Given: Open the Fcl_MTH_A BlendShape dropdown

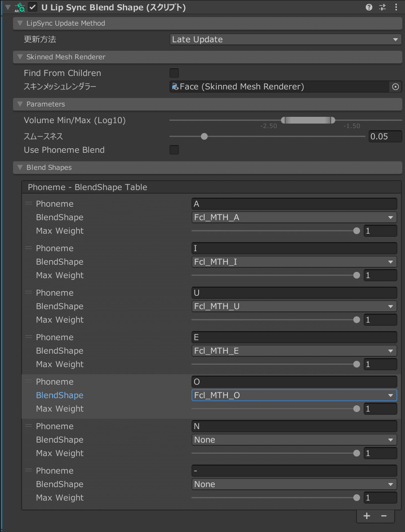Looking at the screenshot, I should (x=294, y=217).
